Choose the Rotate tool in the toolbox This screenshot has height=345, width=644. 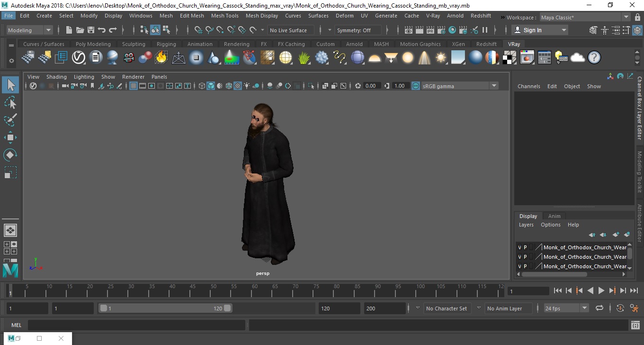(10, 155)
